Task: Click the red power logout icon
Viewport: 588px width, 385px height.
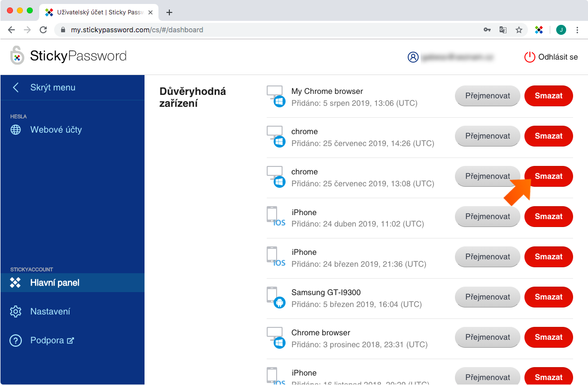Action: tap(529, 57)
